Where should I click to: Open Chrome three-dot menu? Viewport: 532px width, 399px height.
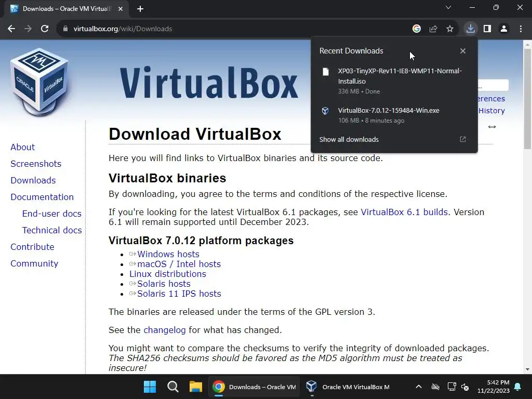[x=521, y=29]
